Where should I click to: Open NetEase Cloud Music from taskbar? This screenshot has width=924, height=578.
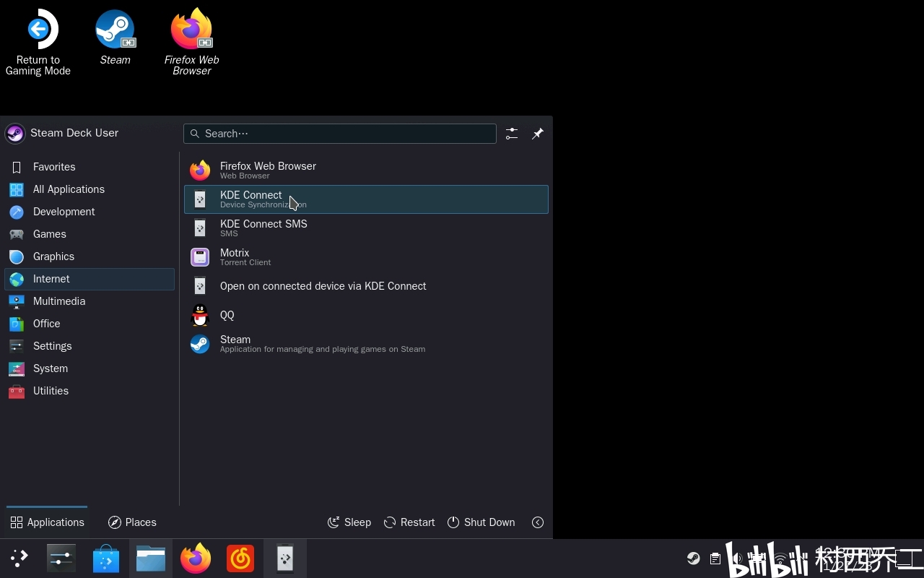pos(240,558)
